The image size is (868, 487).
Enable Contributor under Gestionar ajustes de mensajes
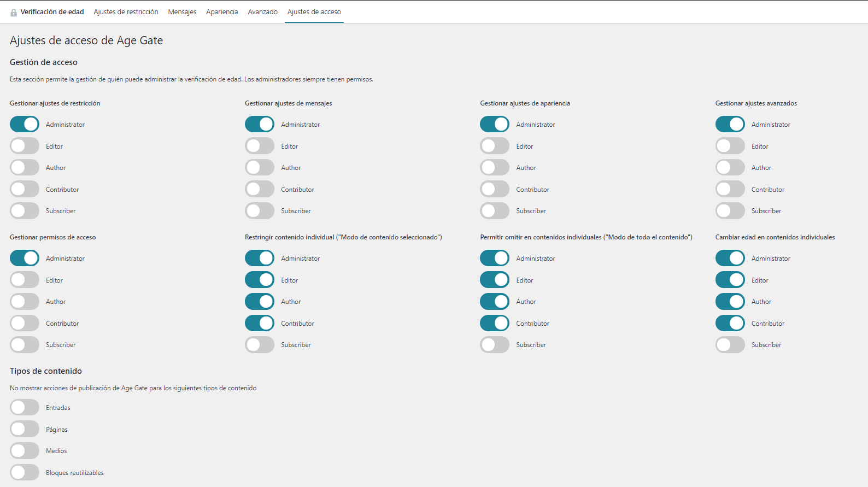click(260, 189)
